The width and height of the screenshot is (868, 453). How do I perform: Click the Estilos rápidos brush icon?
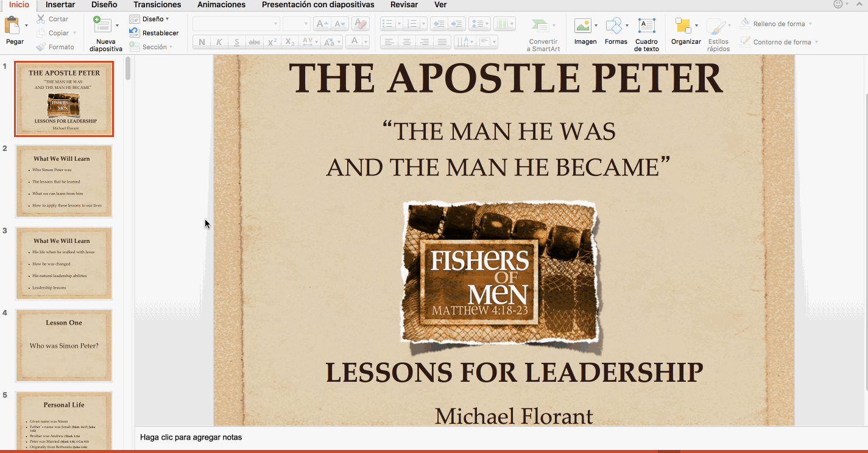(716, 26)
